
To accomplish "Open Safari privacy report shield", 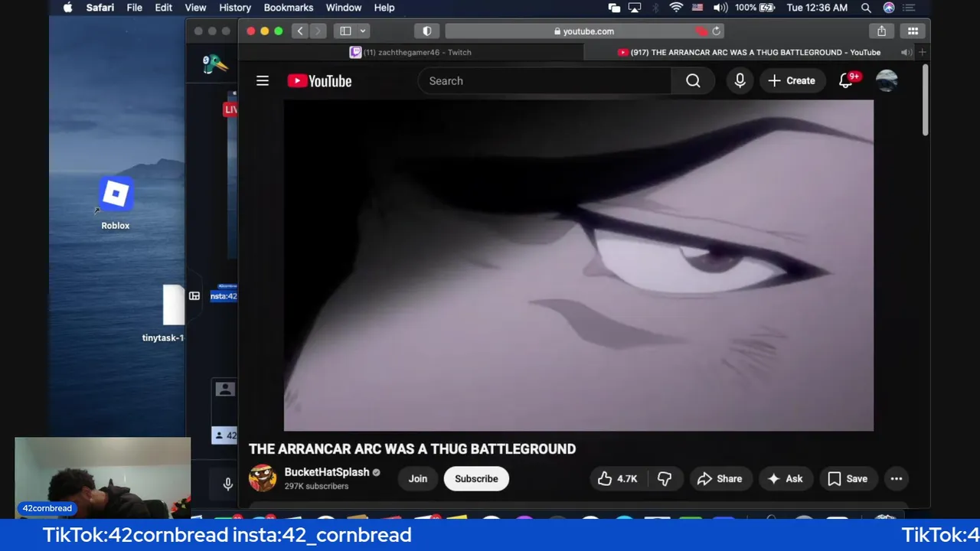I will 426,31.
